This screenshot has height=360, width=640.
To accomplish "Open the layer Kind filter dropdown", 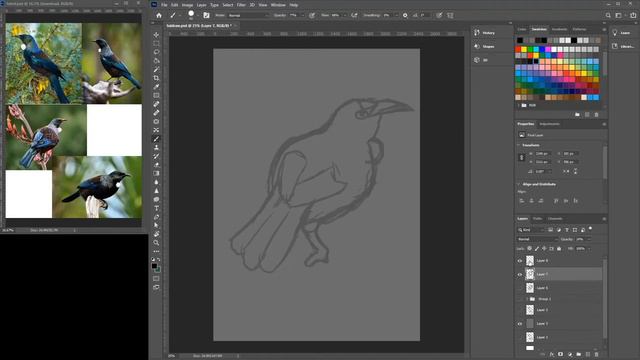I will pos(532,230).
